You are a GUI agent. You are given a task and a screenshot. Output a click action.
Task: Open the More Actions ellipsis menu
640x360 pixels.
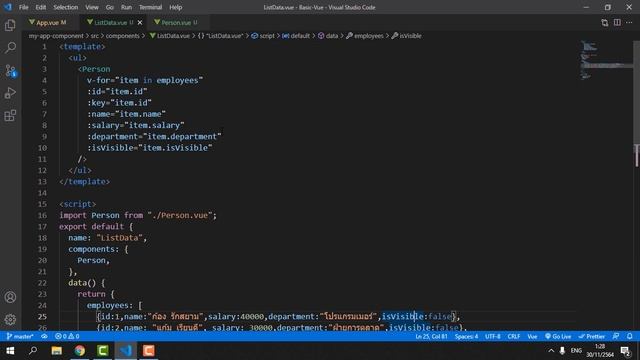click(x=629, y=22)
